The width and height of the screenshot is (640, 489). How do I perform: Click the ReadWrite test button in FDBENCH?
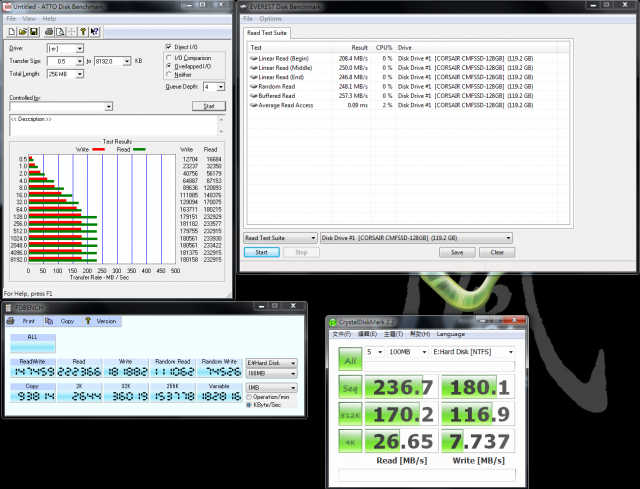[x=33, y=368]
